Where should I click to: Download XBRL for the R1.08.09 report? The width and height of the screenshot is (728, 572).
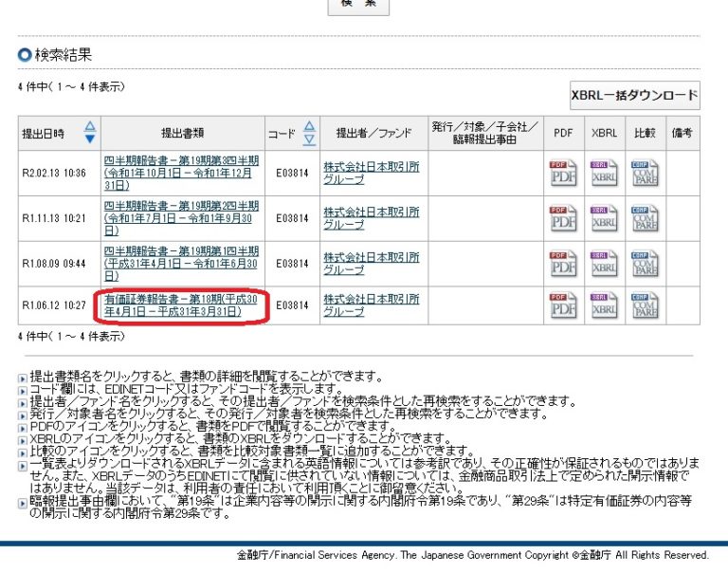pos(603,264)
